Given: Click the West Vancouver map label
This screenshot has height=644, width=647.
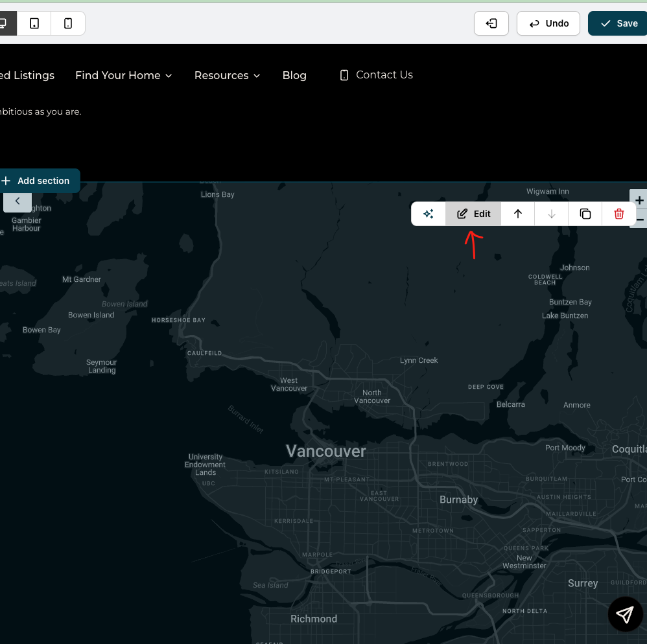Looking at the screenshot, I should click(289, 384).
